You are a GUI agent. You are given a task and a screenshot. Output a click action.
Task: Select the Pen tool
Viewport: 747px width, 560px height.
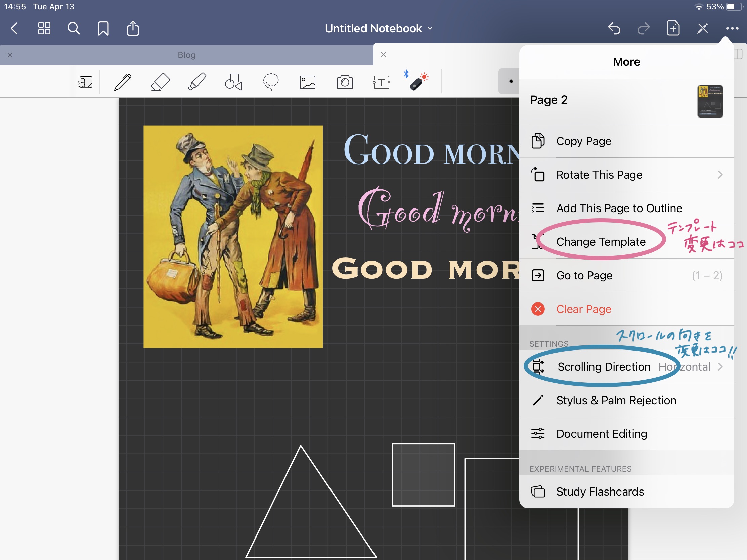click(123, 82)
